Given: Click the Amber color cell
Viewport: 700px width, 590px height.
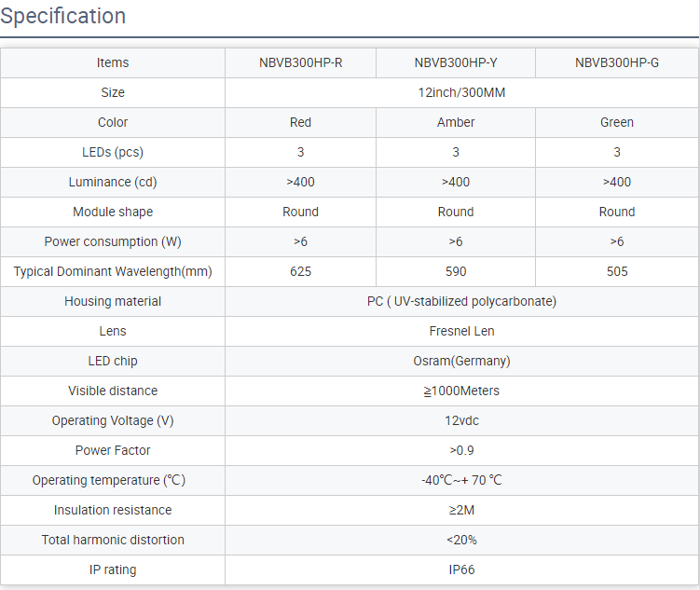Looking at the screenshot, I should [x=456, y=122].
